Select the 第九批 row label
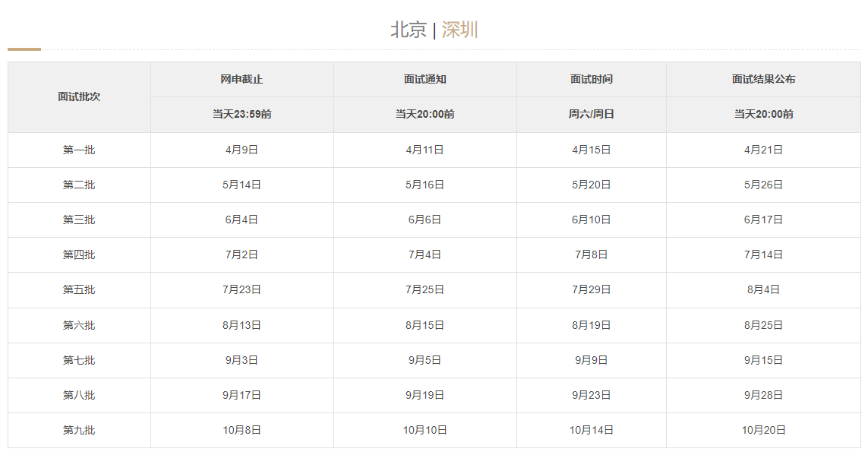Image resolution: width=868 pixels, height=455 pixels. pos(79,430)
